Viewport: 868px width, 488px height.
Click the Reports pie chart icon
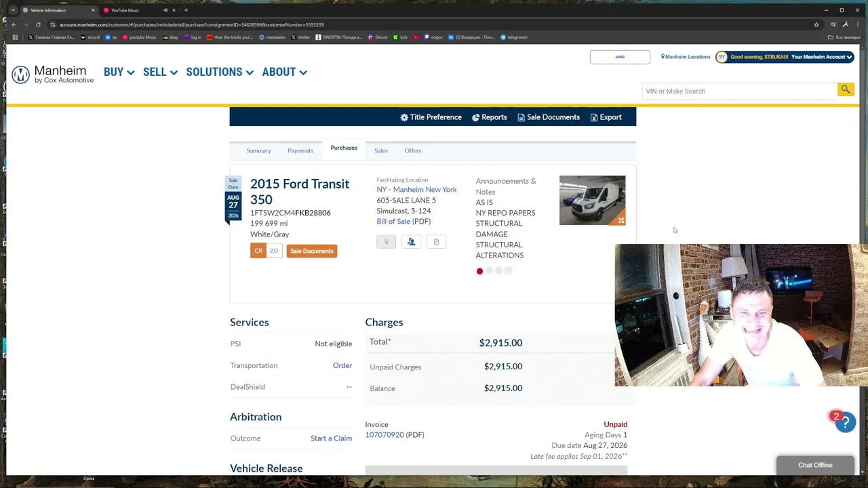tap(476, 117)
